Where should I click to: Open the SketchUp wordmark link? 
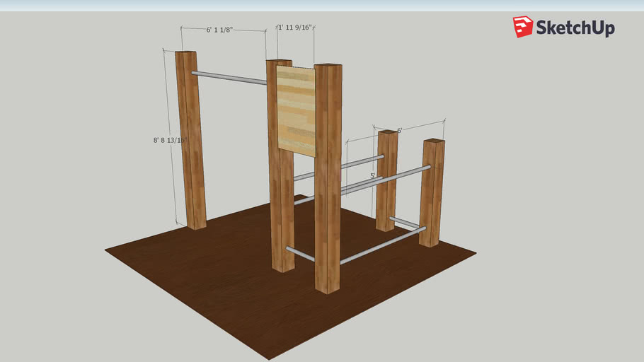(575, 28)
